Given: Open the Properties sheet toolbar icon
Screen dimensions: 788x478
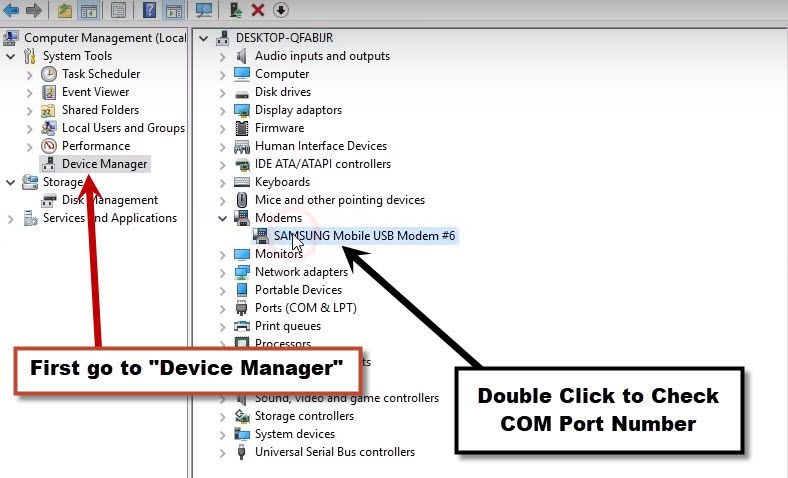Looking at the screenshot, I should [x=119, y=10].
